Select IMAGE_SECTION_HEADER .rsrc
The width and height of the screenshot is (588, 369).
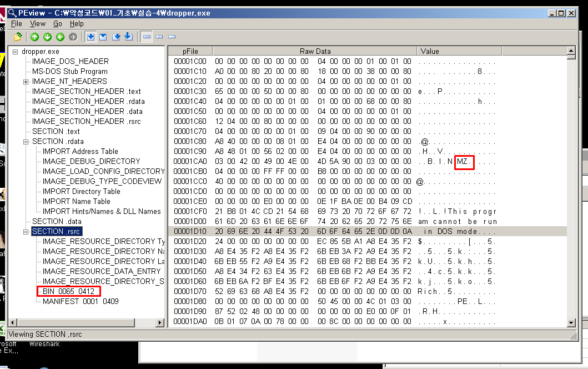(x=86, y=121)
